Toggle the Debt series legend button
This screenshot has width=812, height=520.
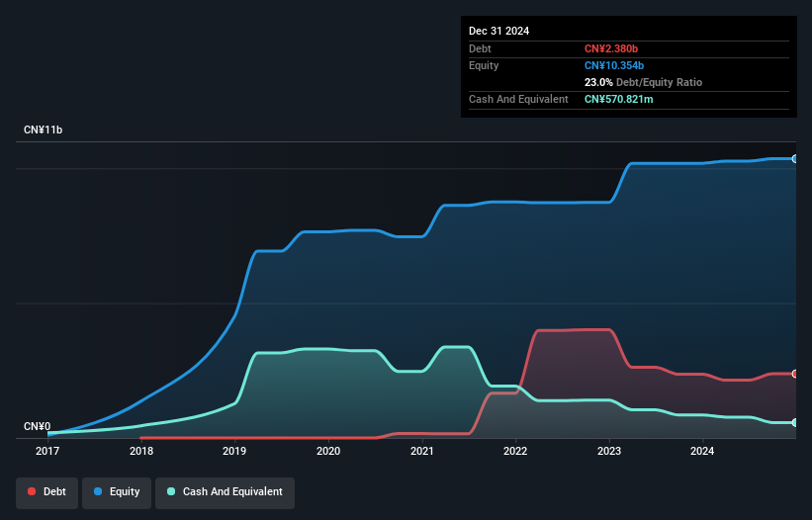tap(47, 492)
